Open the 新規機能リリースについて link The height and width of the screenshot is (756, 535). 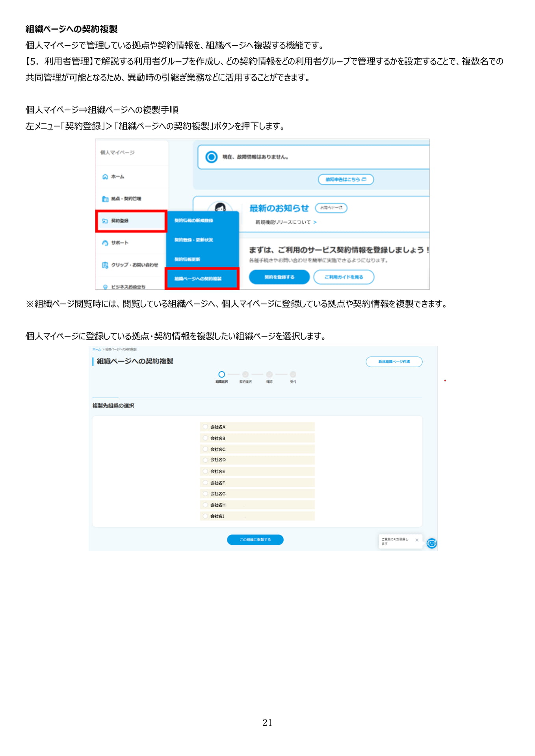(x=286, y=222)
